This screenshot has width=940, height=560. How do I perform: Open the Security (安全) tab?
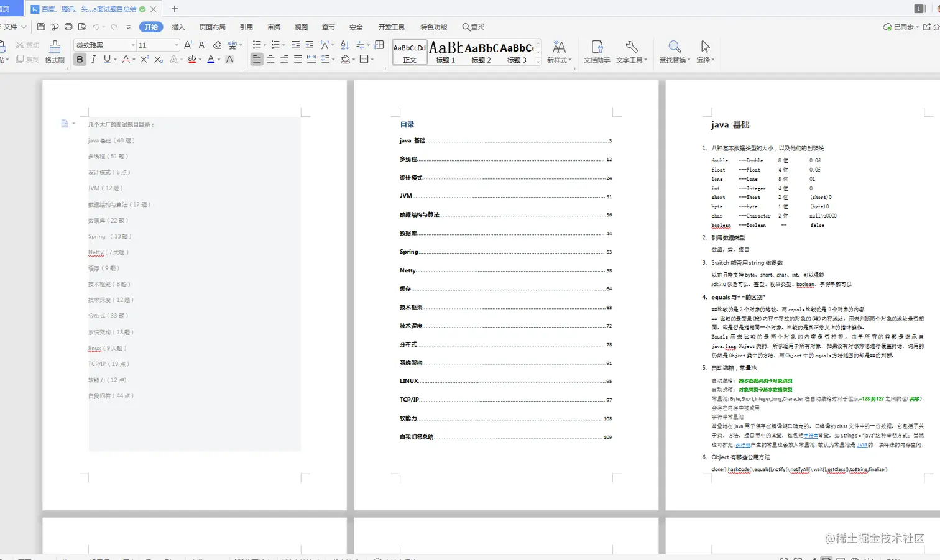click(356, 27)
